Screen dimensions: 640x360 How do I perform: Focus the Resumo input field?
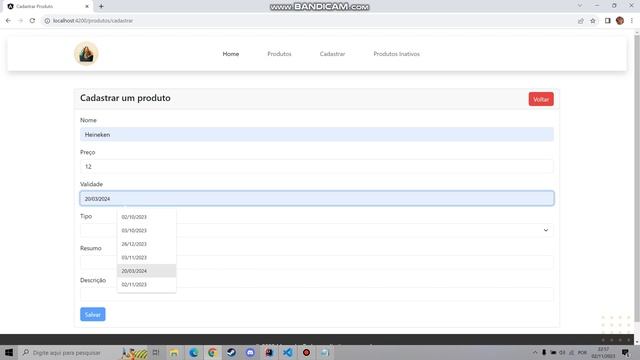[317, 262]
